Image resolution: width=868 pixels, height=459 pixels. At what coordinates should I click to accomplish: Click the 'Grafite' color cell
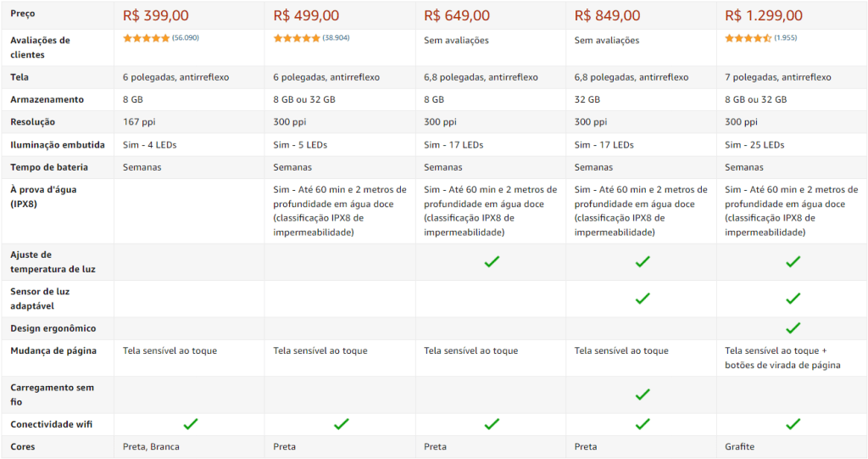740,447
